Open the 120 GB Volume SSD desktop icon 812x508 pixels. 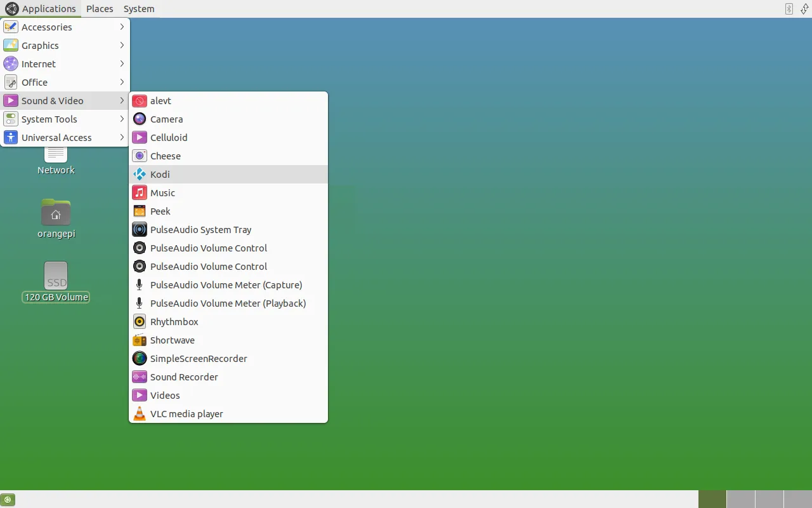[x=56, y=276]
